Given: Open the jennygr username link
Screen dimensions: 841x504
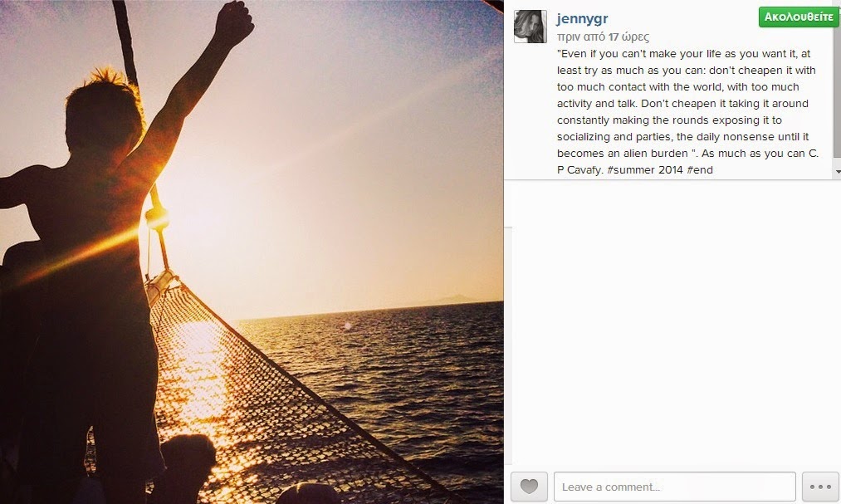Looking at the screenshot, I should (x=582, y=18).
